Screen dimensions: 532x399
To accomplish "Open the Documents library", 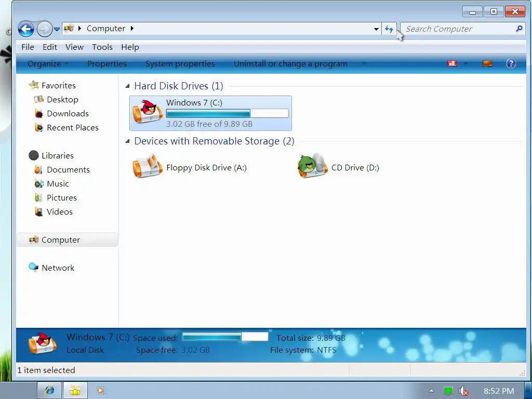I will point(68,170).
